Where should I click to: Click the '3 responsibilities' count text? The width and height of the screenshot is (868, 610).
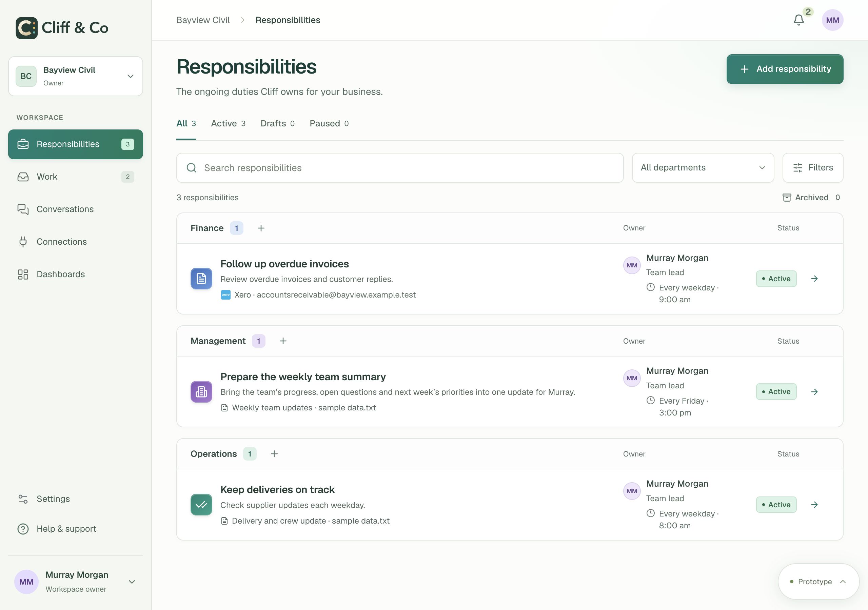coord(208,198)
